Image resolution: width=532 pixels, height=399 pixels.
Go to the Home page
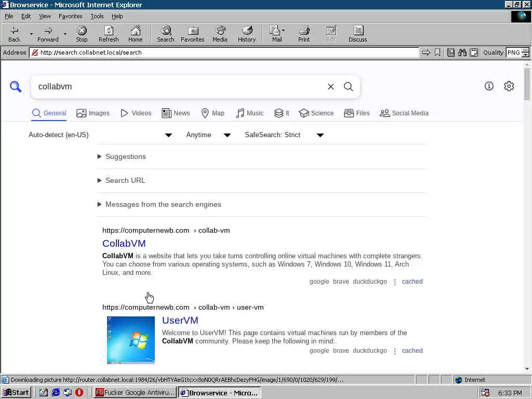coord(136,34)
